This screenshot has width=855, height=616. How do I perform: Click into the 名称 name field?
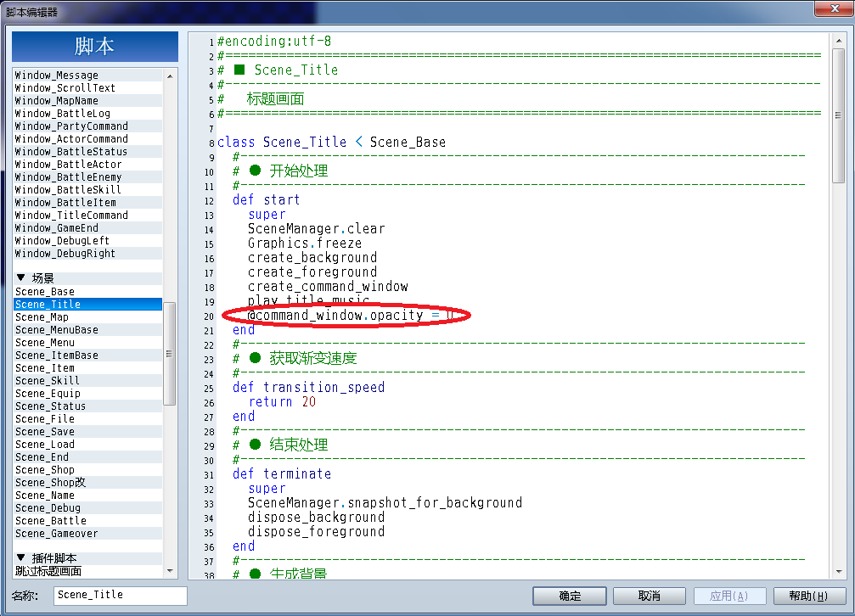(x=121, y=596)
